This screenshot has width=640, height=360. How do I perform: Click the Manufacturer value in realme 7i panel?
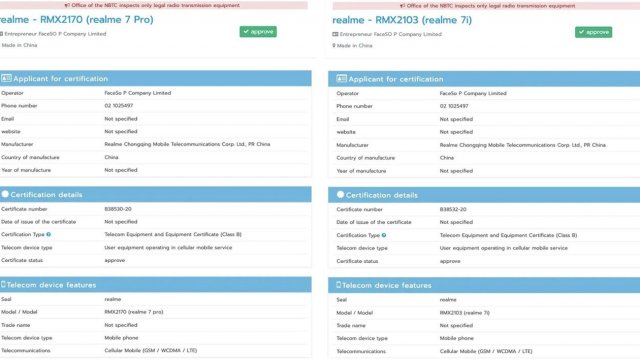(523, 145)
